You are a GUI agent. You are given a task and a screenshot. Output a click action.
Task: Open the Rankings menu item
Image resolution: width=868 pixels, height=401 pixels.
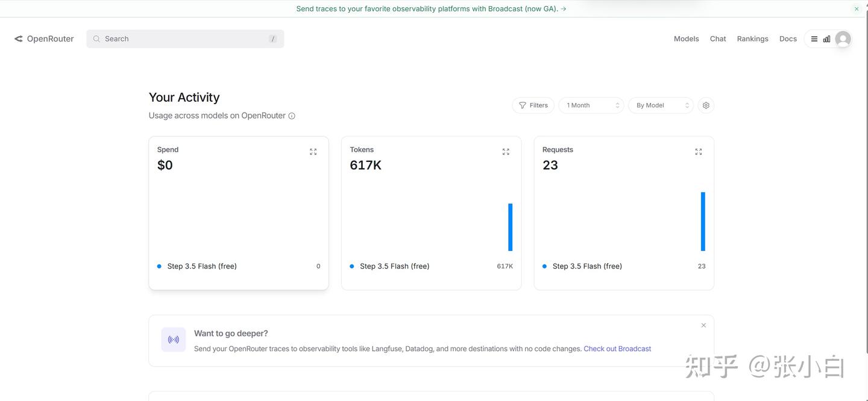pyautogui.click(x=752, y=39)
